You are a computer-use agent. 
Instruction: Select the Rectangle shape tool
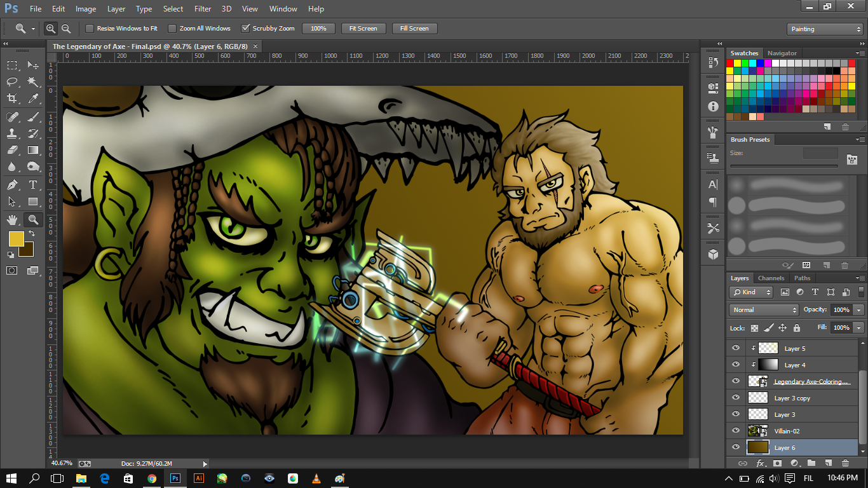tap(33, 201)
